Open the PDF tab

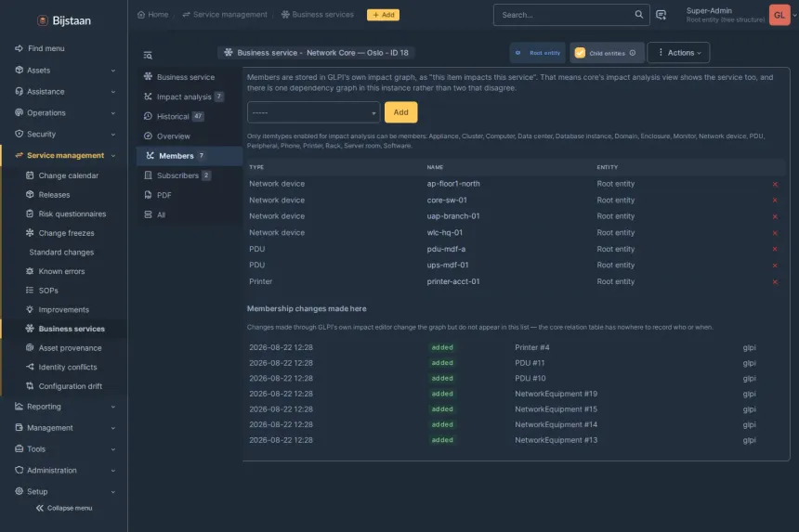[189, 195]
